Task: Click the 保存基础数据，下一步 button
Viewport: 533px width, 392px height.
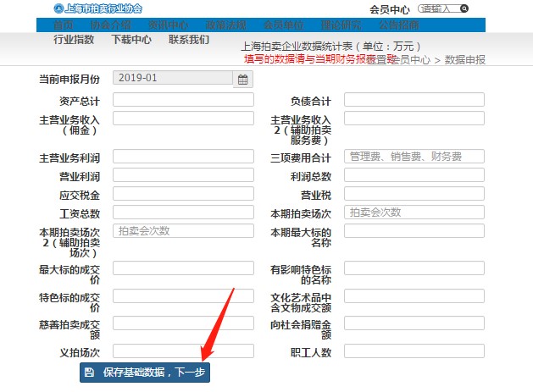Action: pos(145,372)
